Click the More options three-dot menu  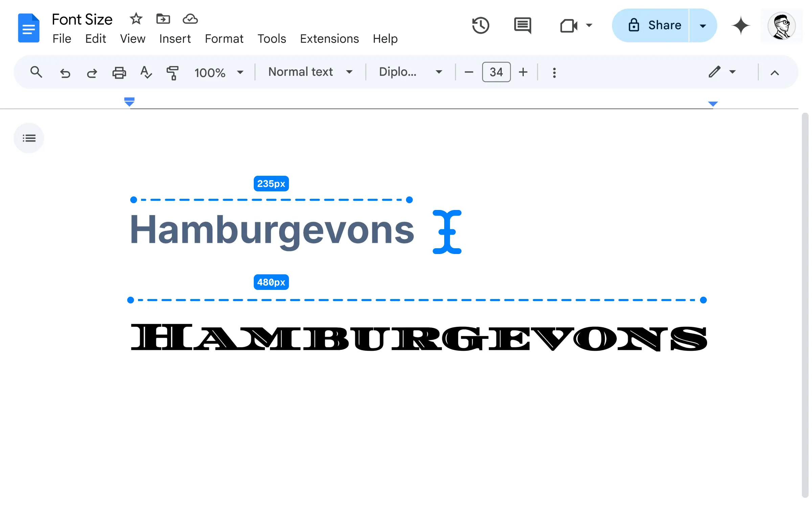click(554, 72)
